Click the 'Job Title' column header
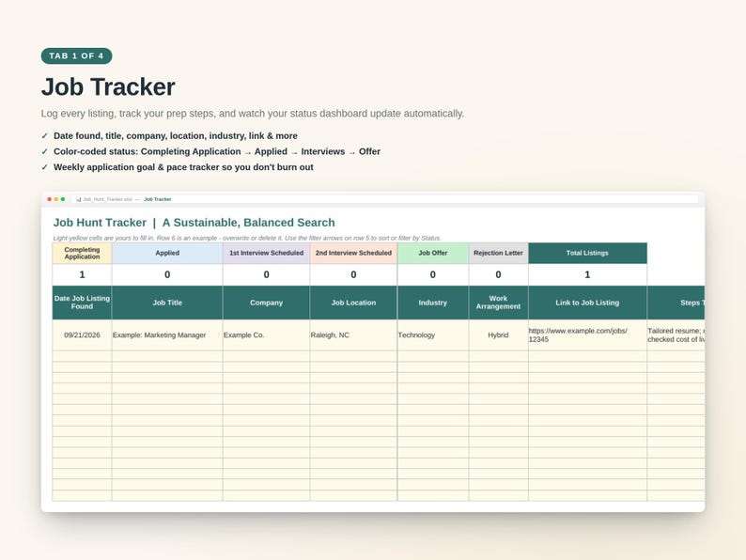Screen dimensions: 746x560 coord(167,303)
